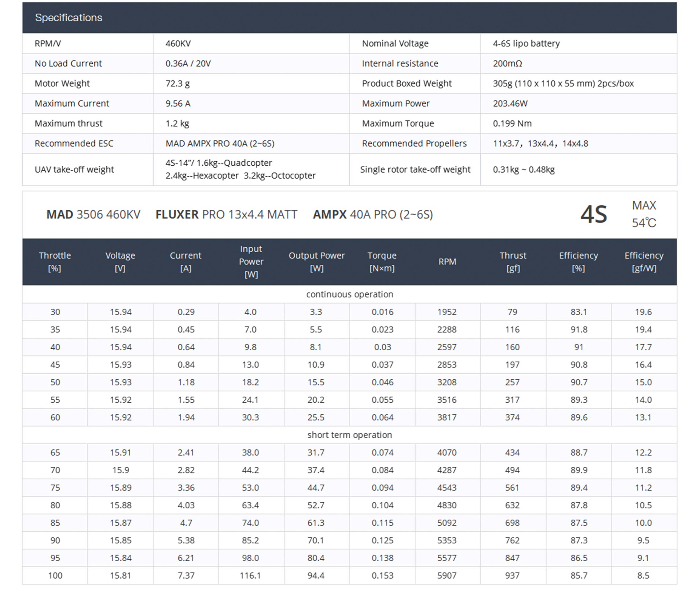Click the FLUXER PRO 13x4.4 MATT heading
This screenshot has height=589, width=700.
click(x=226, y=214)
